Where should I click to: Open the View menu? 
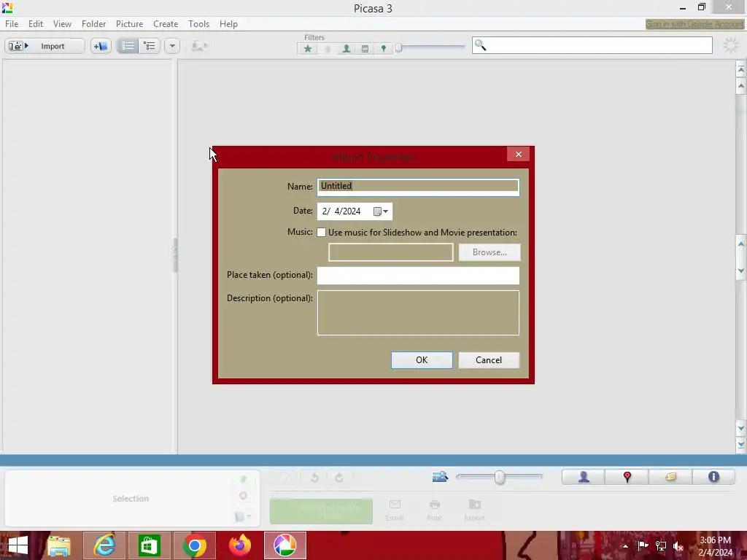[62, 24]
